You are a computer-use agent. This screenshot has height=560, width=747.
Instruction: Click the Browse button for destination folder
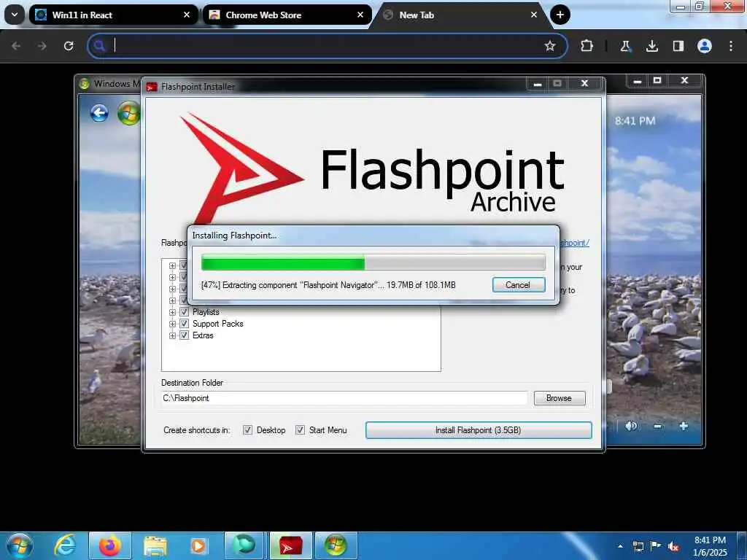click(x=560, y=398)
